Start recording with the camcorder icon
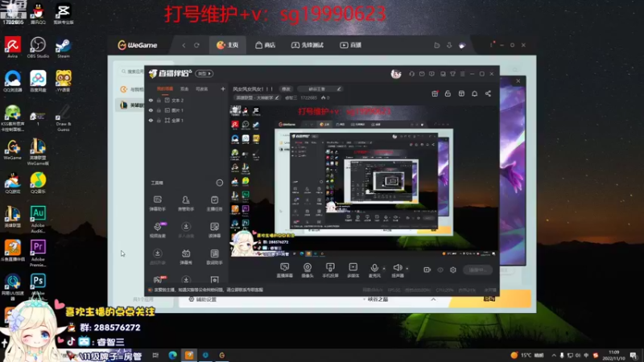644x362 pixels. [x=427, y=270]
